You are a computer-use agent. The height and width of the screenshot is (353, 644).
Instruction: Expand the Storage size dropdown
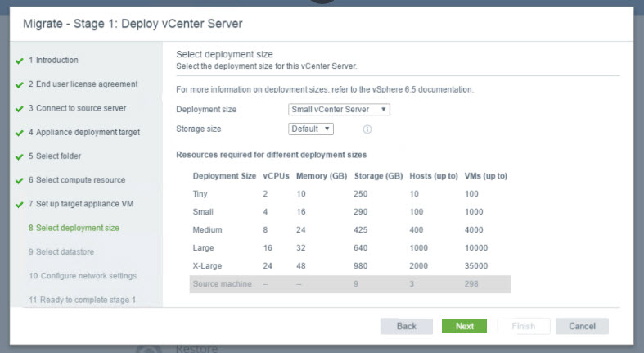click(x=311, y=129)
